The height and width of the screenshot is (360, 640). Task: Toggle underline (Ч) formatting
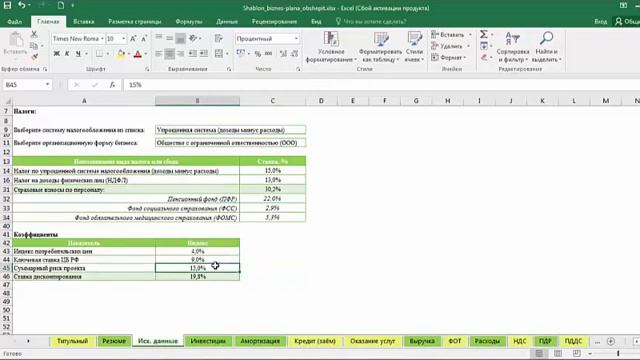tap(78, 53)
